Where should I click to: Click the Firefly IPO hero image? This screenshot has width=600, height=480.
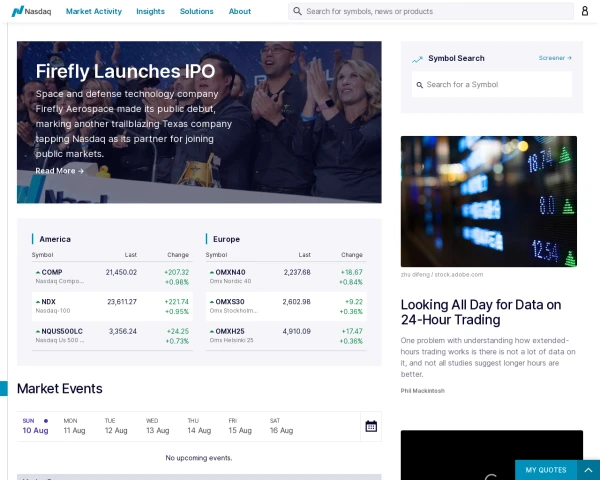pyautogui.click(x=199, y=122)
